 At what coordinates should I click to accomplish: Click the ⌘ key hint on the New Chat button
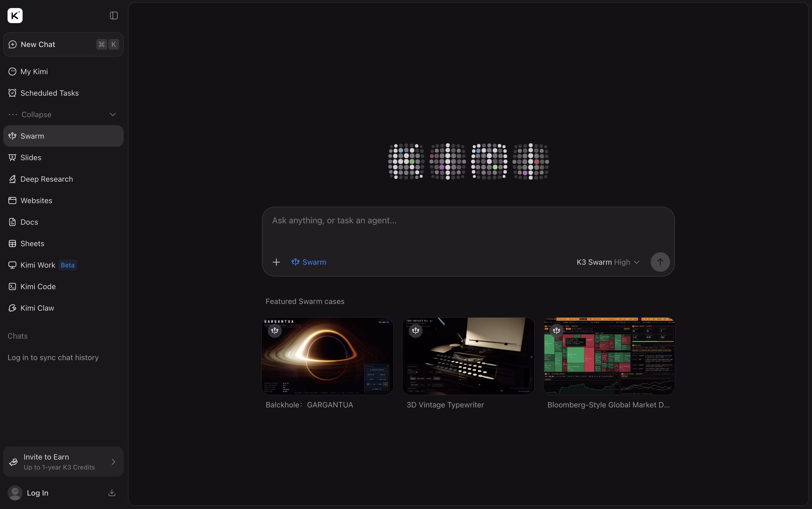pyautogui.click(x=102, y=44)
